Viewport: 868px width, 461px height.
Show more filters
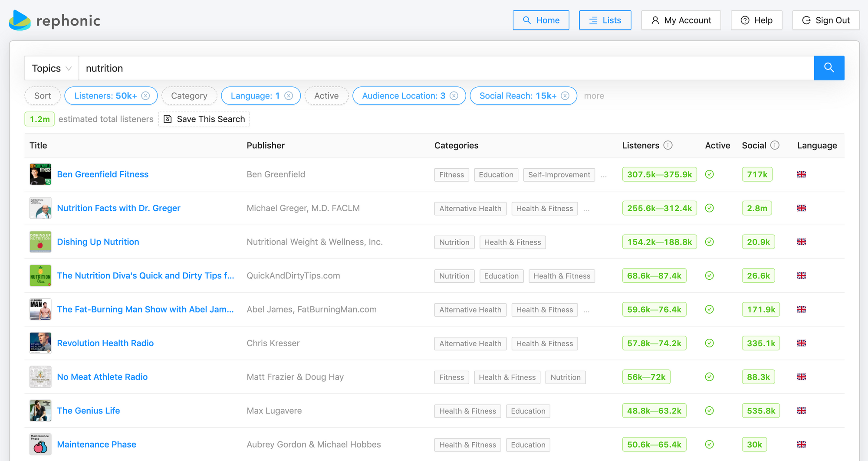(x=594, y=96)
